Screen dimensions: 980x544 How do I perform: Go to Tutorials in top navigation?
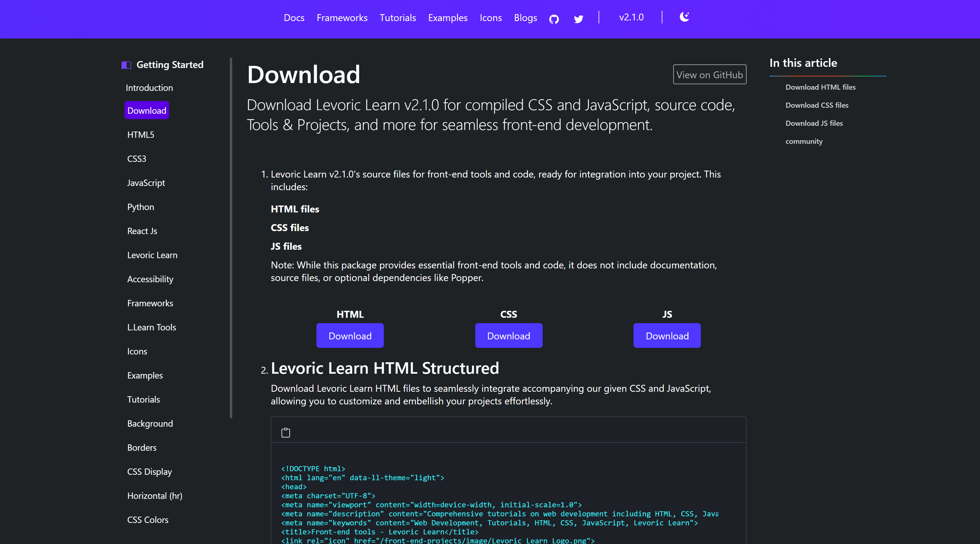click(398, 18)
